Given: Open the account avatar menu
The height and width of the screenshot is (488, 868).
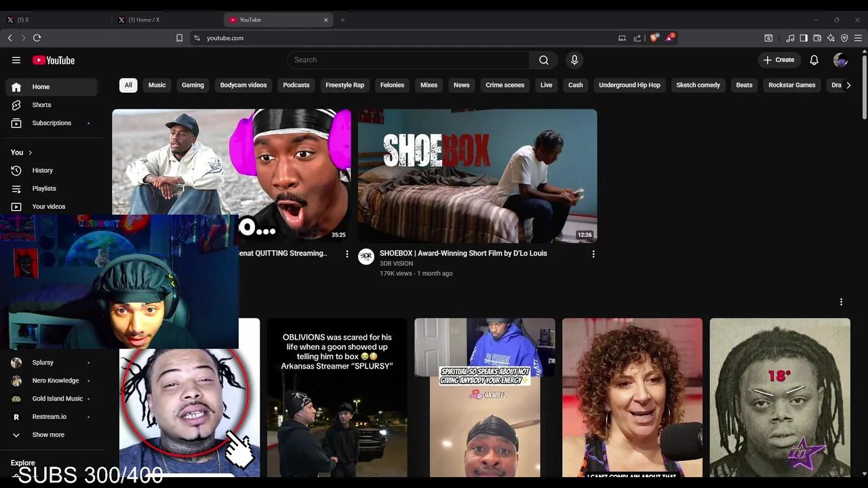Looking at the screenshot, I should (x=840, y=60).
